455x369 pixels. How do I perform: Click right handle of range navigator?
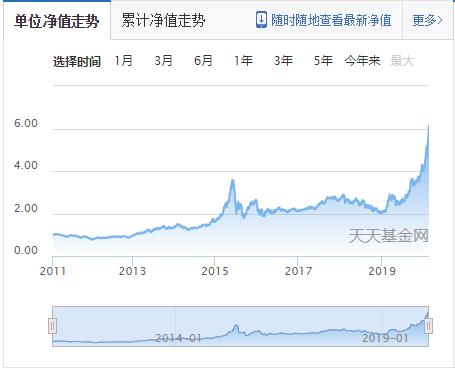(x=428, y=326)
